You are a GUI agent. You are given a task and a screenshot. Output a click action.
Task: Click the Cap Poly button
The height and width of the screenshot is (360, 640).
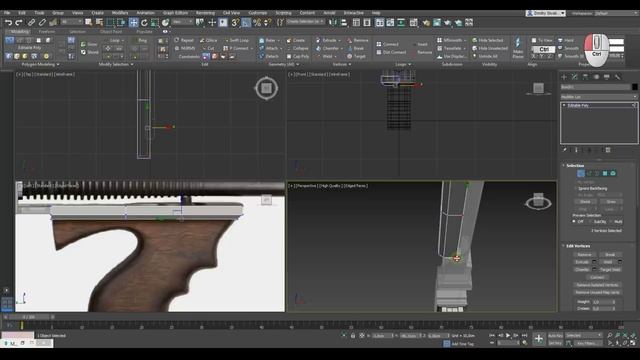(x=297, y=56)
